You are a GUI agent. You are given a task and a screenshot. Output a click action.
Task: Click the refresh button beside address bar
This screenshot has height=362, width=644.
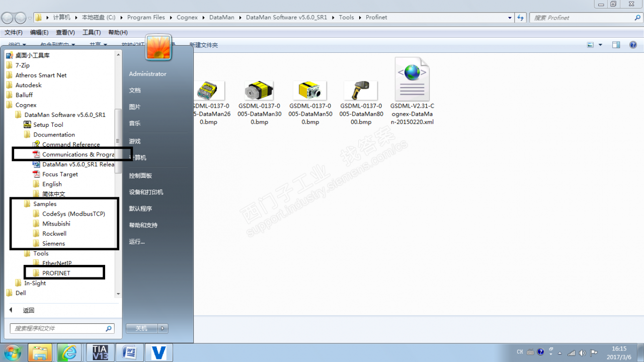[x=521, y=18]
